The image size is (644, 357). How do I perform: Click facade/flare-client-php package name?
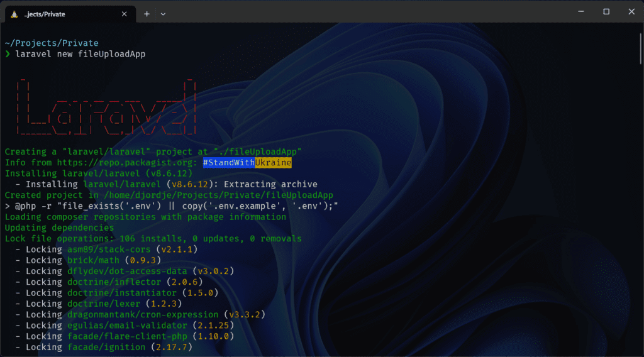pos(127,336)
